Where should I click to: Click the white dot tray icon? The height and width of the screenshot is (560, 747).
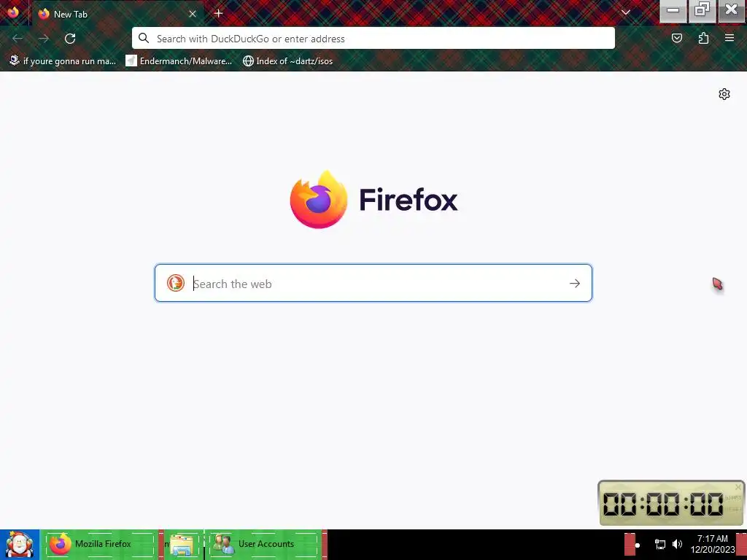tap(637, 545)
